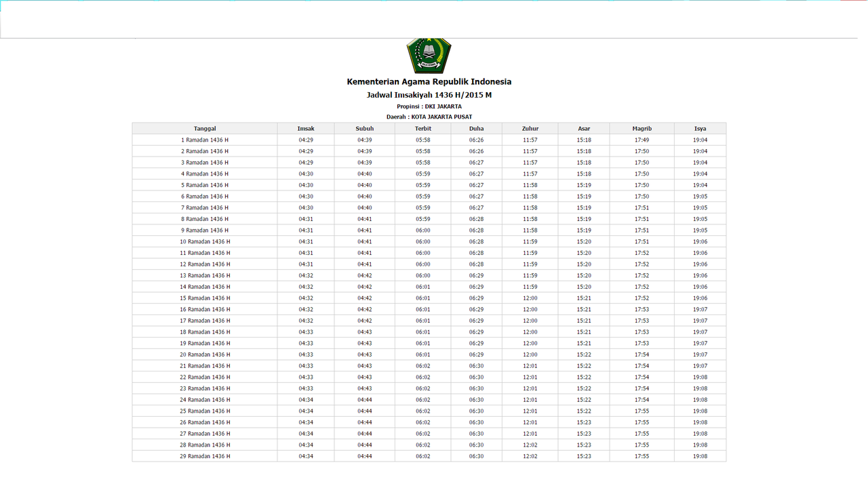
Task: Click Asar time 15:21 for 15 Ramadan
Action: coord(584,298)
